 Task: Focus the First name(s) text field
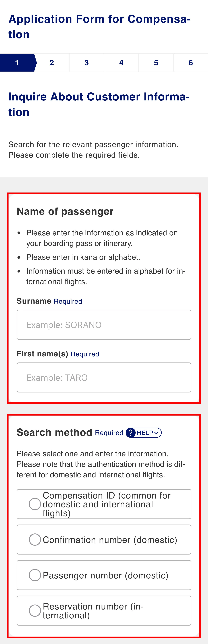pos(104,378)
